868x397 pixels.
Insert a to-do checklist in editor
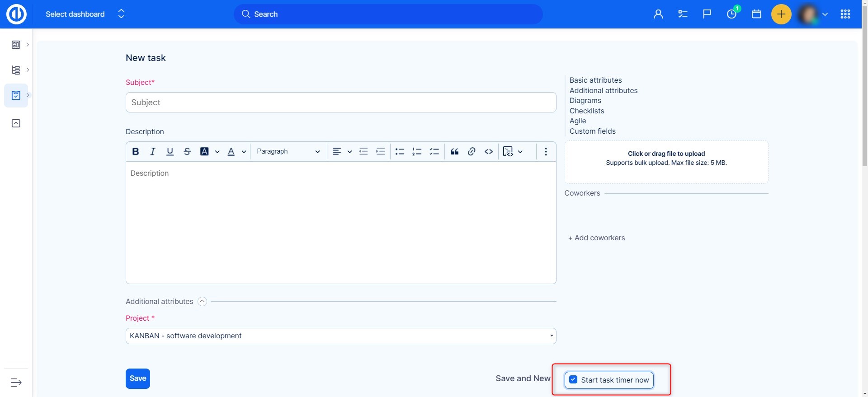pos(434,152)
